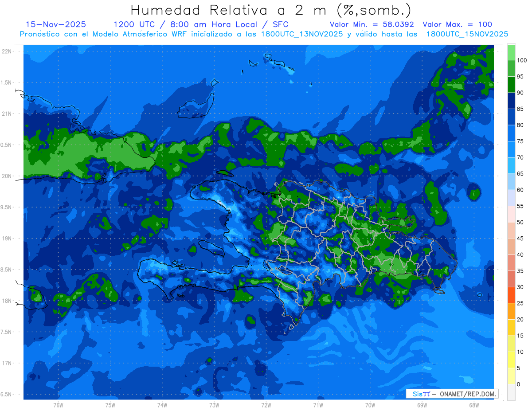The image size is (532, 411).
Task: Click the dark green legend swatch between 90 and 95
Action: (511, 84)
